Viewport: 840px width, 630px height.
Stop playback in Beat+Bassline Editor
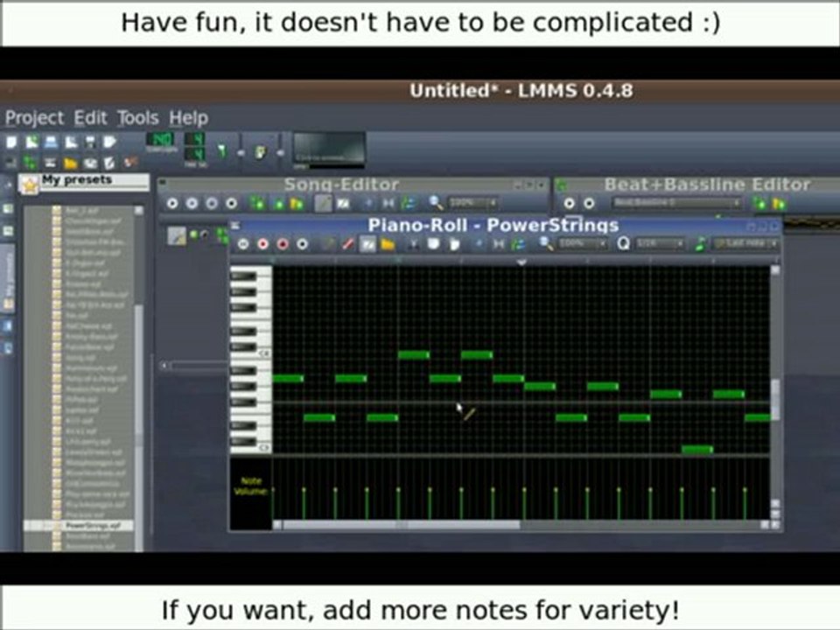[x=589, y=204]
